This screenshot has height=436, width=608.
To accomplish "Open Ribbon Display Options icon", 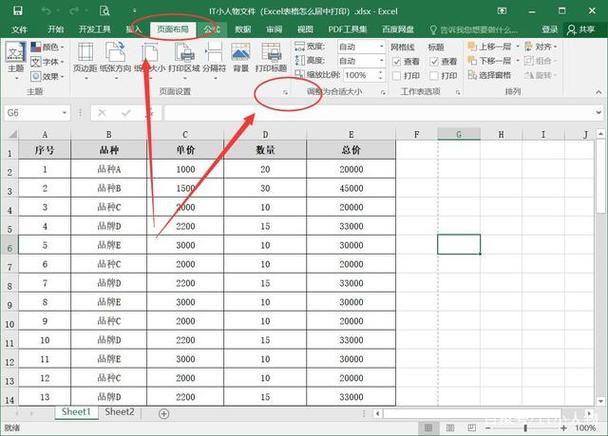I will pos(502,11).
